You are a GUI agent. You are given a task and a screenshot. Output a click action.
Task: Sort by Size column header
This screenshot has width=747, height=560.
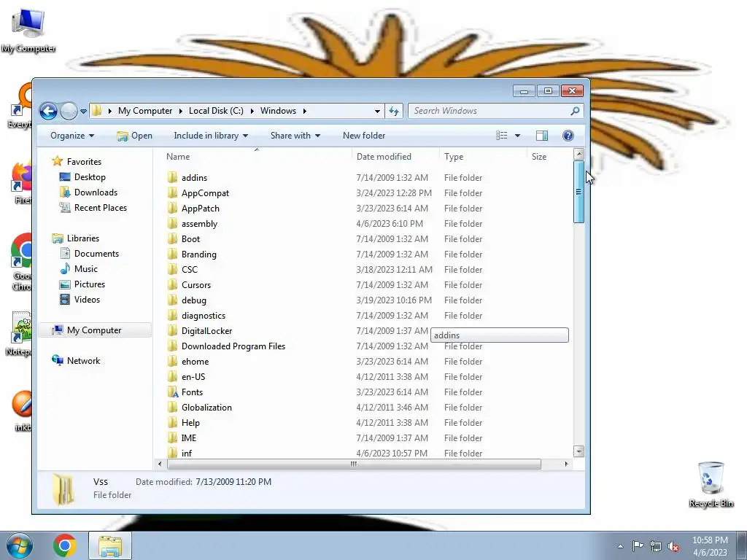[539, 157]
